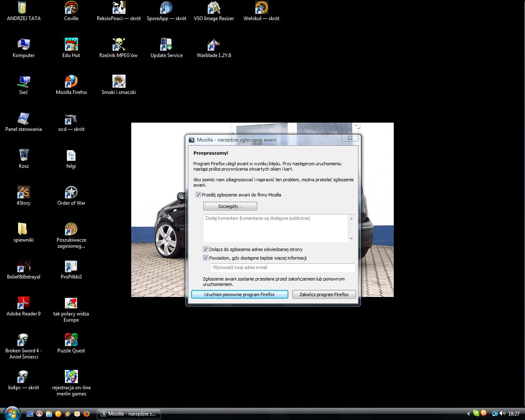Click the comment box scroll-up arrow
This screenshot has height=420, width=525.
(352, 218)
